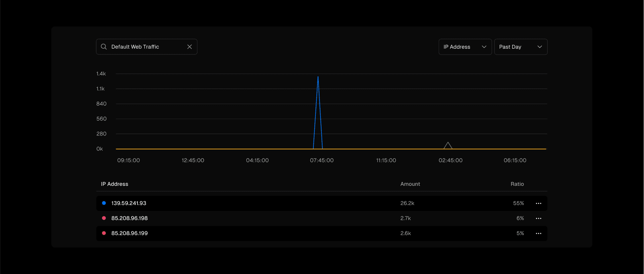The width and height of the screenshot is (644, 274).
Task: Click the red dot beside 85.208.96.198
Action: (104, 218)
